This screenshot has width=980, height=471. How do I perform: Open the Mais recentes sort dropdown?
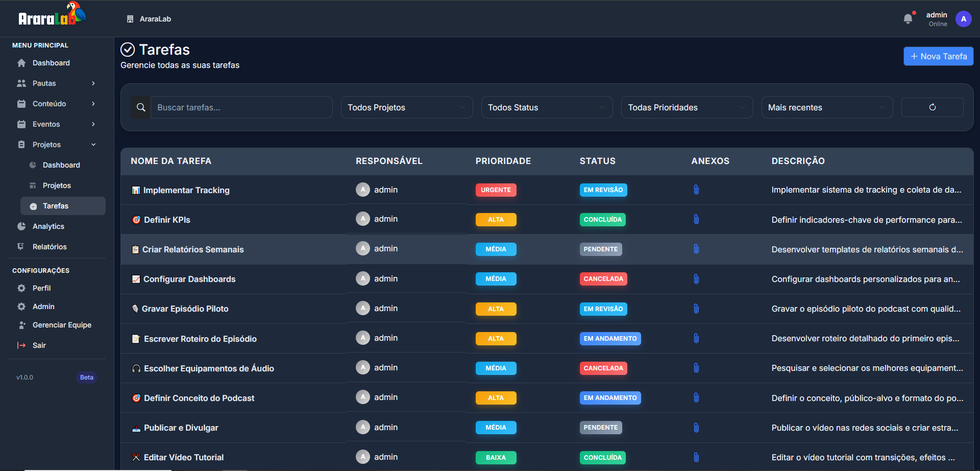tap(827, 107)
